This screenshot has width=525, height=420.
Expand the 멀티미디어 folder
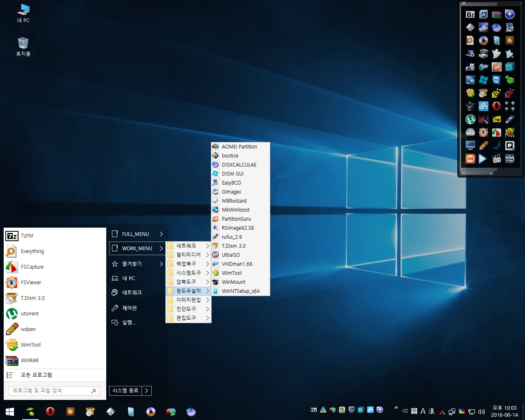(188, 255)
